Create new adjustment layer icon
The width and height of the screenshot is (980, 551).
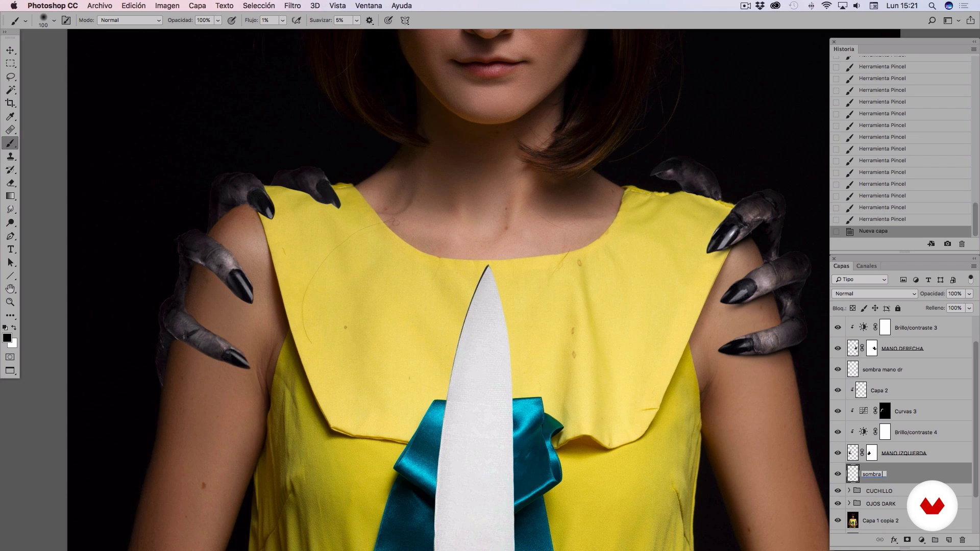(x=922, y=540)
